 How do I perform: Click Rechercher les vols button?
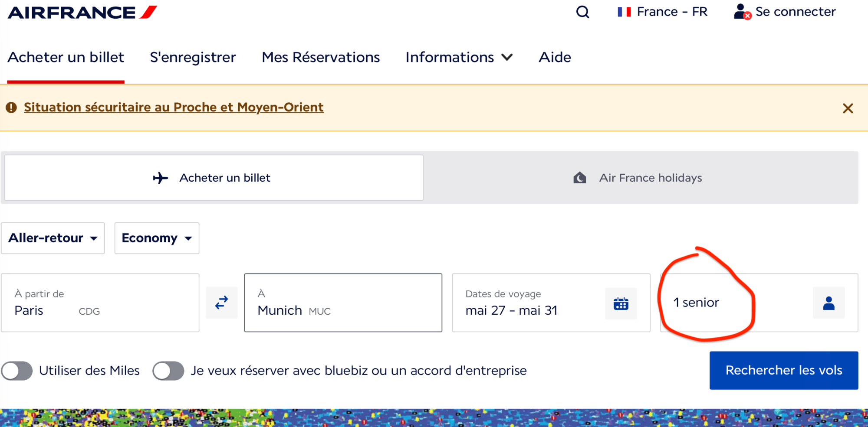(x=784, y=370)
